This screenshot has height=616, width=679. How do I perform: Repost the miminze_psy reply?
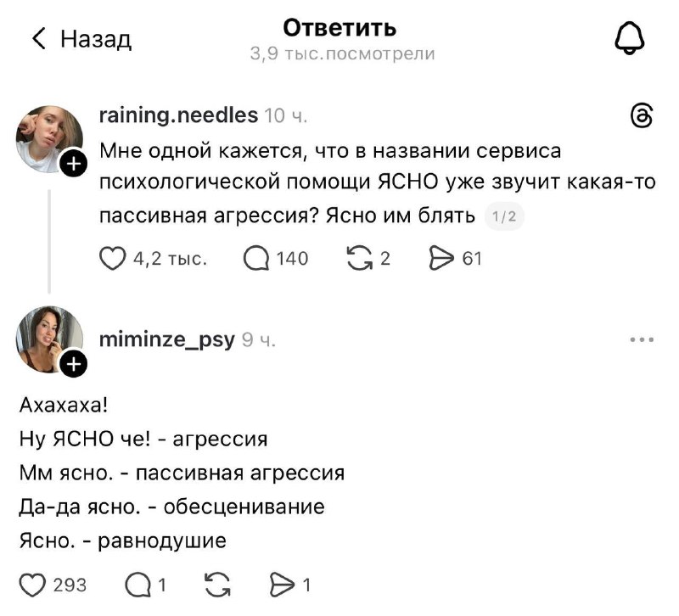[217, 585]
